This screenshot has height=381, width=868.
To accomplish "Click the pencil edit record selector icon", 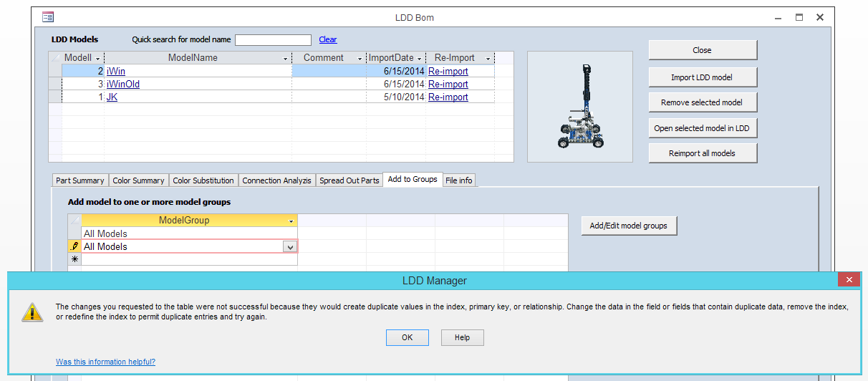I will [74, 246].
